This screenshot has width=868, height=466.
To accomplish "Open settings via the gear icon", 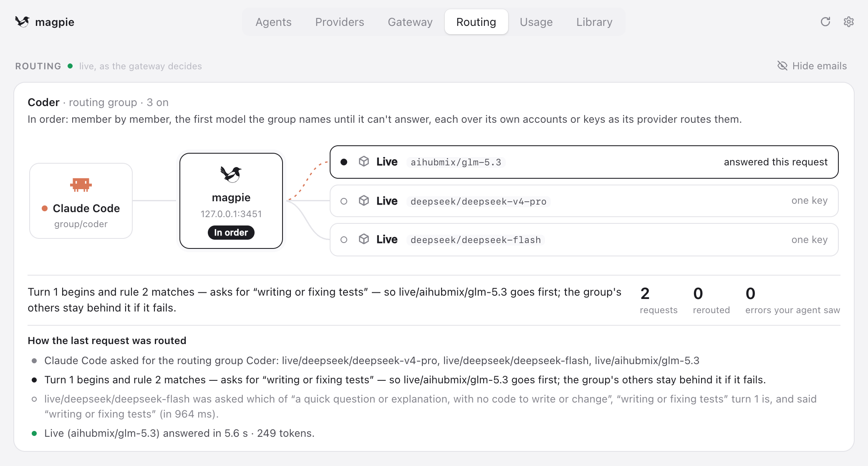I will click(x=848, y=22).
